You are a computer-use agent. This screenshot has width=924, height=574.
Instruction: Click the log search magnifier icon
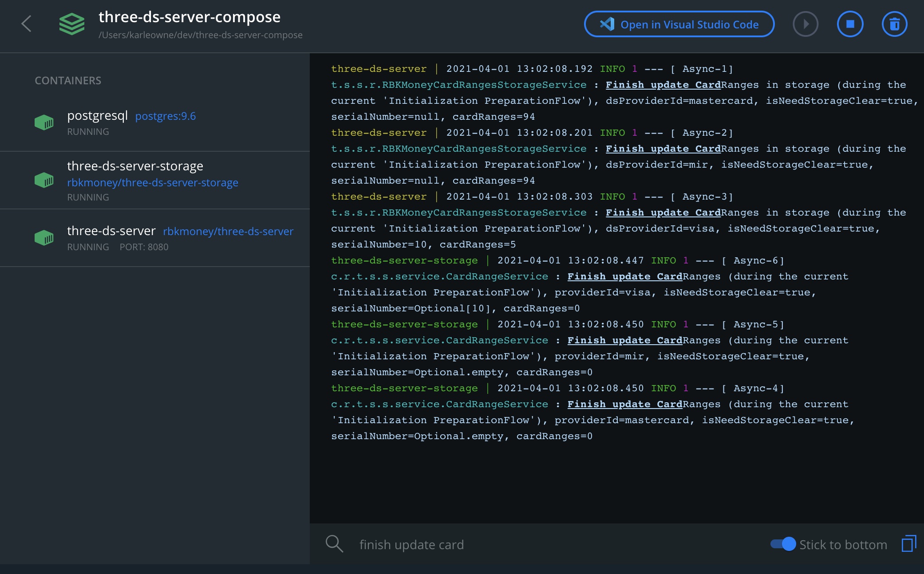(x=334, y=544)
